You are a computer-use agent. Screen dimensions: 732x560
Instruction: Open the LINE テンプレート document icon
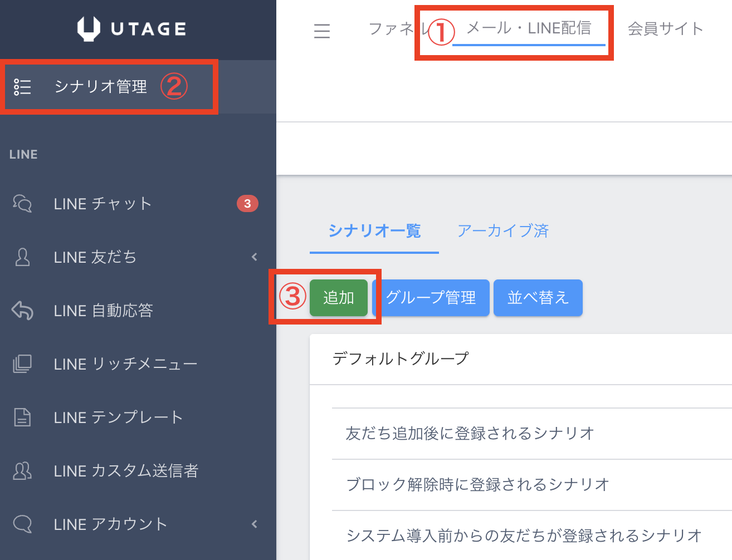click(x=22, y=417)
